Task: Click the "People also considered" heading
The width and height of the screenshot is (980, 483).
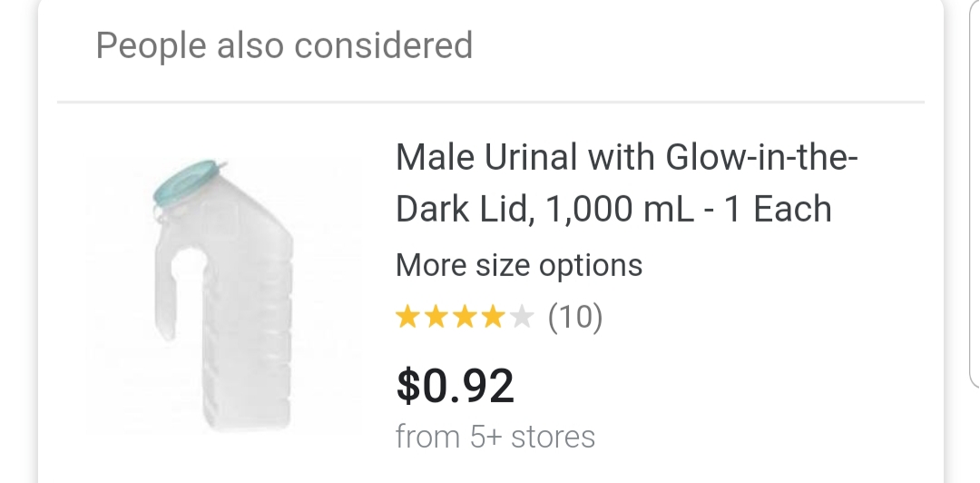Action: coord(284,45)
